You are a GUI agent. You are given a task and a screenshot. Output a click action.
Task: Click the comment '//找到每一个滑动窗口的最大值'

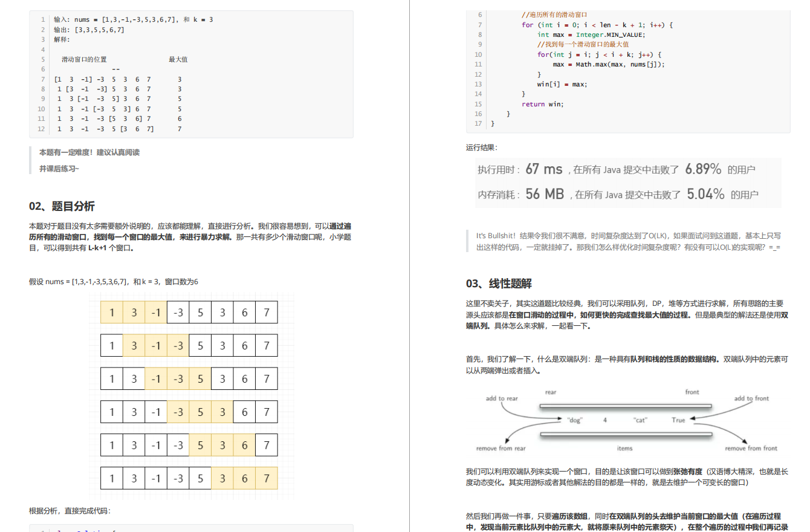coord(583,44)
